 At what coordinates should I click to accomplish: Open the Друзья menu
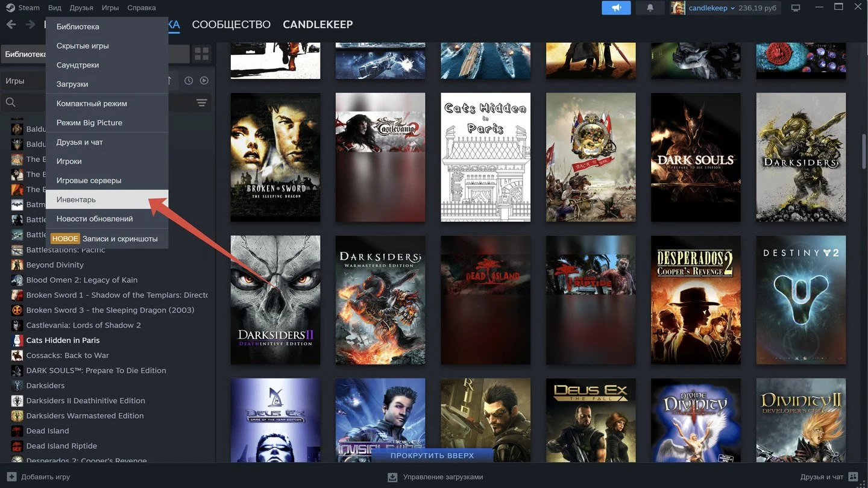click(x=81, y=8)
